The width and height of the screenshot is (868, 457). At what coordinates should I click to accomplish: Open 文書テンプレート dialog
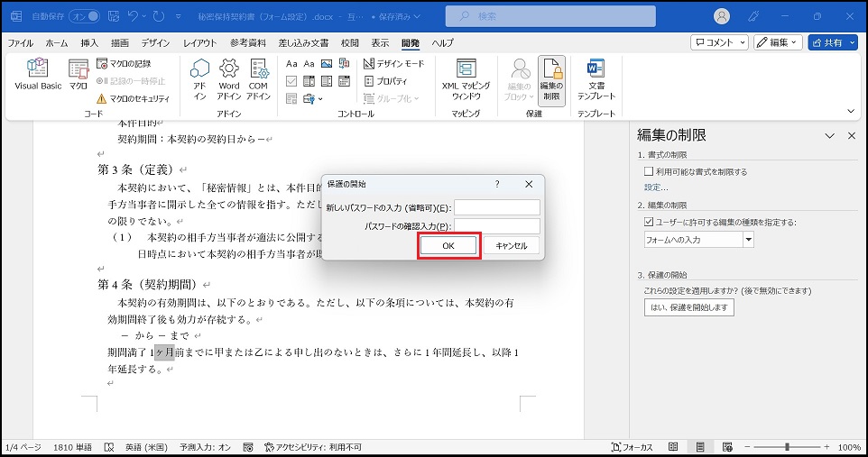point(596,80)
